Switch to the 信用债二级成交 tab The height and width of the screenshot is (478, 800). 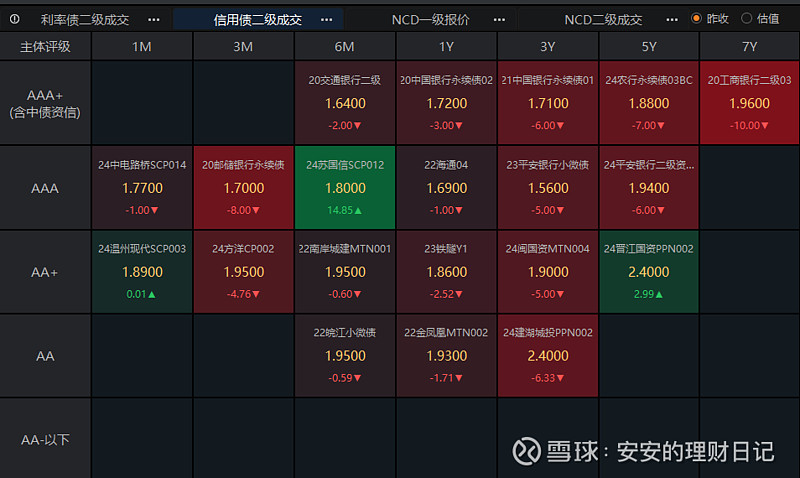258,20
